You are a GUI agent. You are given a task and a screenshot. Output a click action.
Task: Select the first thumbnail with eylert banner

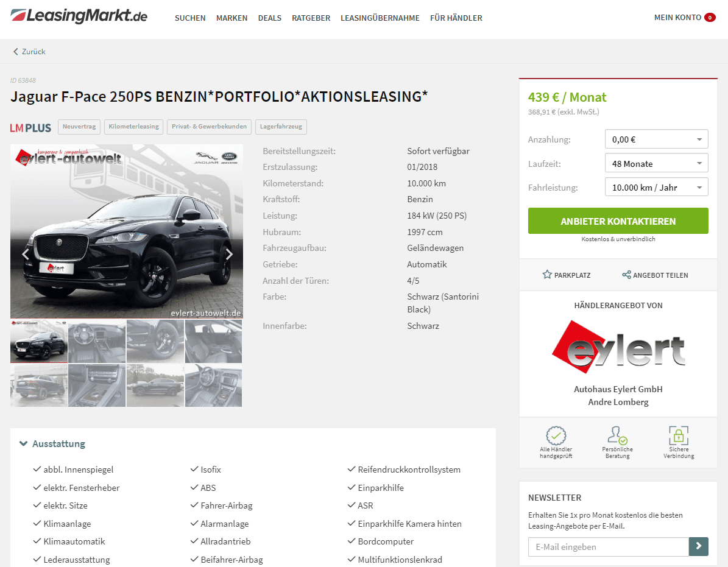39,341
